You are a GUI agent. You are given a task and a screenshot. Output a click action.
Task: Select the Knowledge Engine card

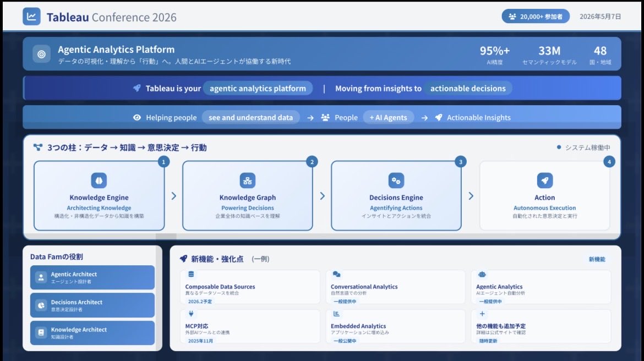[x=99, y=195]
